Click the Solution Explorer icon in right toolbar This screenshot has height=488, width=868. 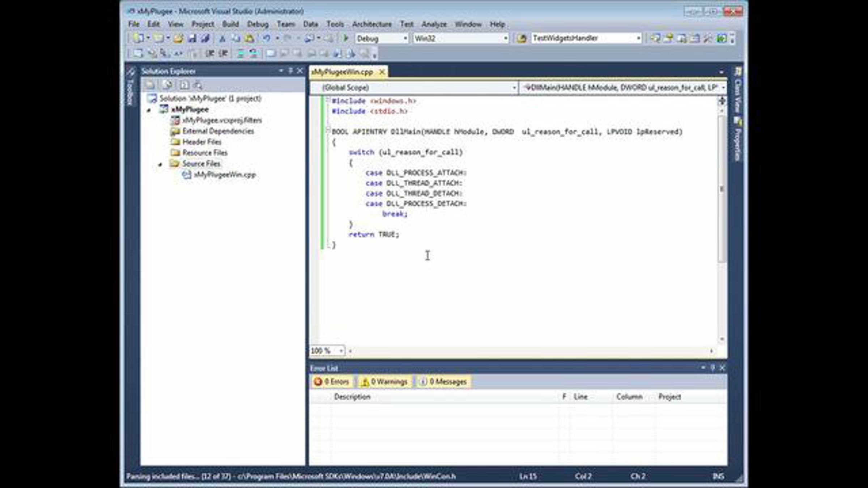[655, 38]
